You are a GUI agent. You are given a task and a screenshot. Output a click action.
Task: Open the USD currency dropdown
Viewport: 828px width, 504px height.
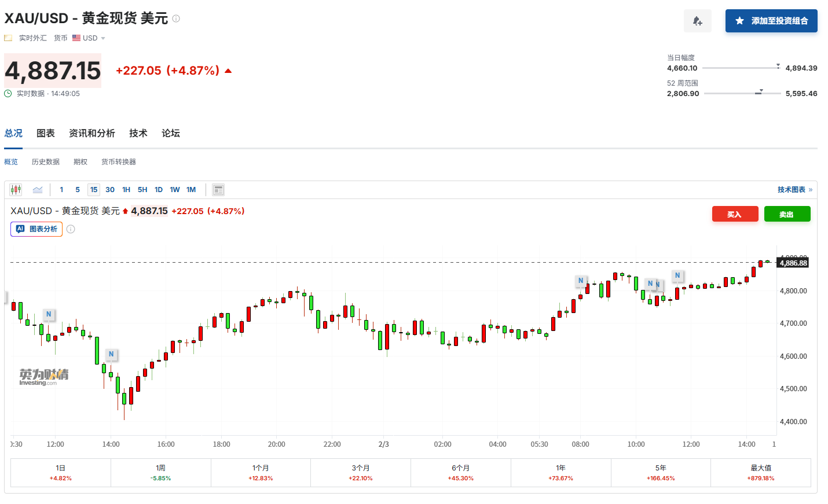[x=93, y=38]
